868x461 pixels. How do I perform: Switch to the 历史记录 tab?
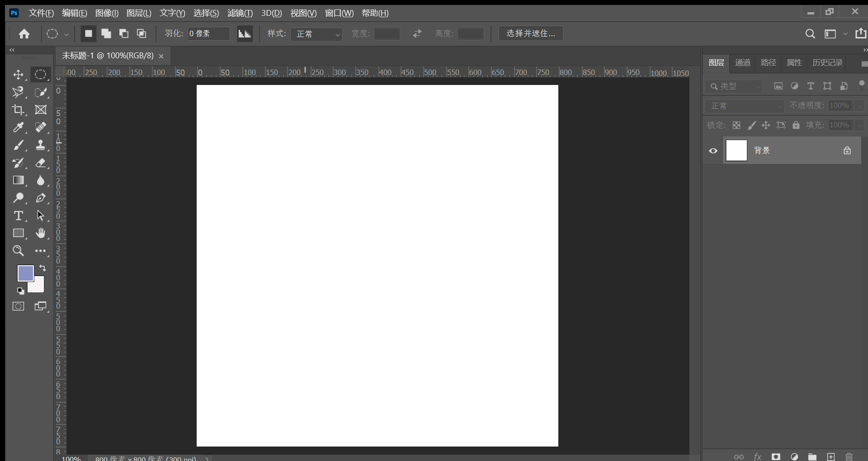(827, 63)
